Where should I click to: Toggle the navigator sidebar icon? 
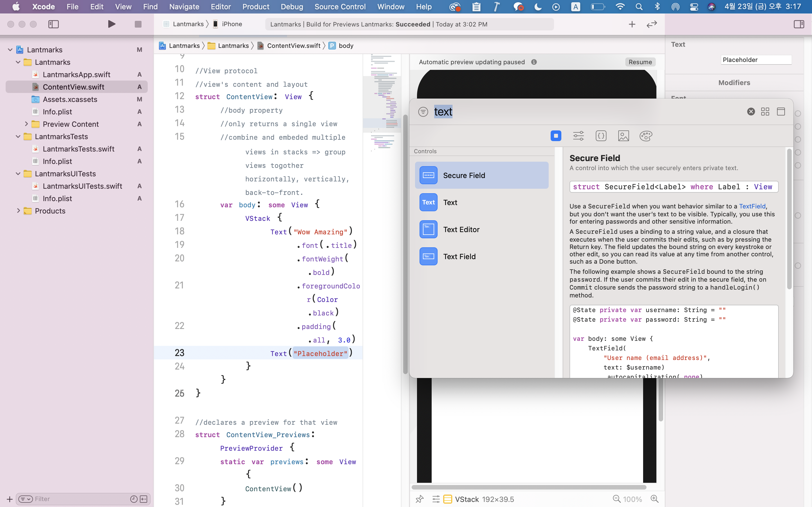[x=53, y=24]
